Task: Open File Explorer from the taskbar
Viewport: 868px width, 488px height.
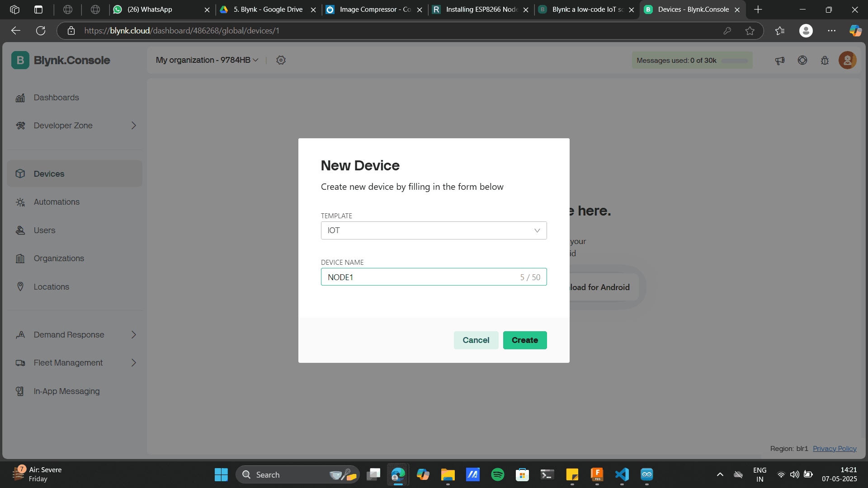Action: (448, 474)
